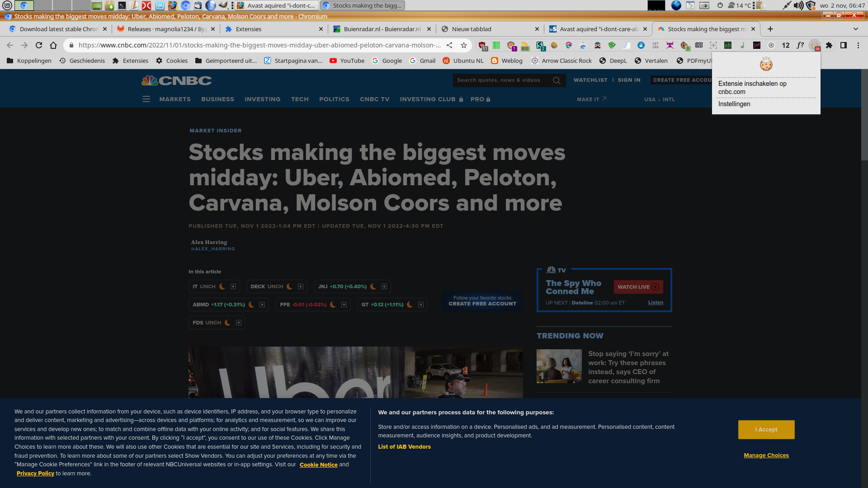Navigate back in browser history

(10, 45)
